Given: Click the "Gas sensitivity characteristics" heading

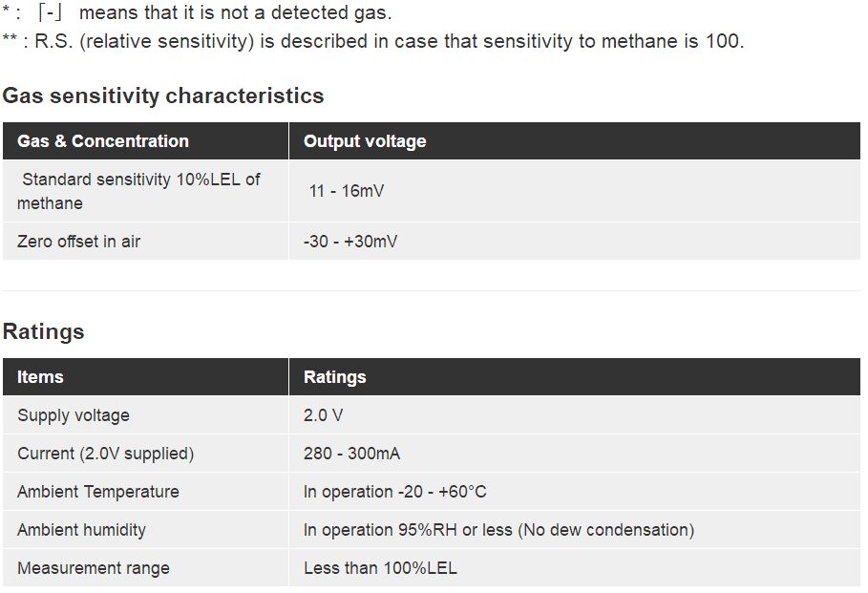Looking at the screenshot, I should (x=163, y=95).
